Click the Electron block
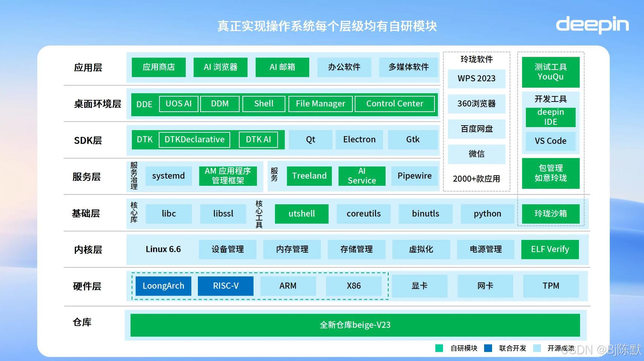This screenshot has height=361, width=644. coord(359,140)
